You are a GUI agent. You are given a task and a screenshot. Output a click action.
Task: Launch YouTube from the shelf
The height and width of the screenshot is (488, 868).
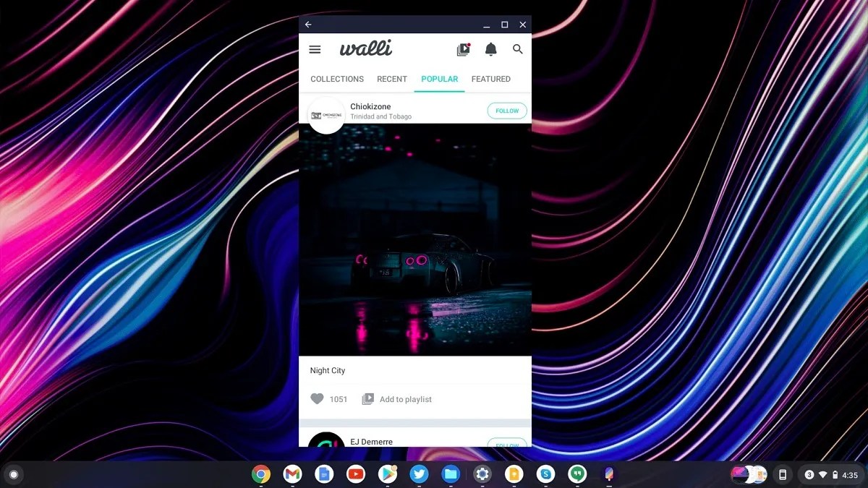click(x=356, y=474)
